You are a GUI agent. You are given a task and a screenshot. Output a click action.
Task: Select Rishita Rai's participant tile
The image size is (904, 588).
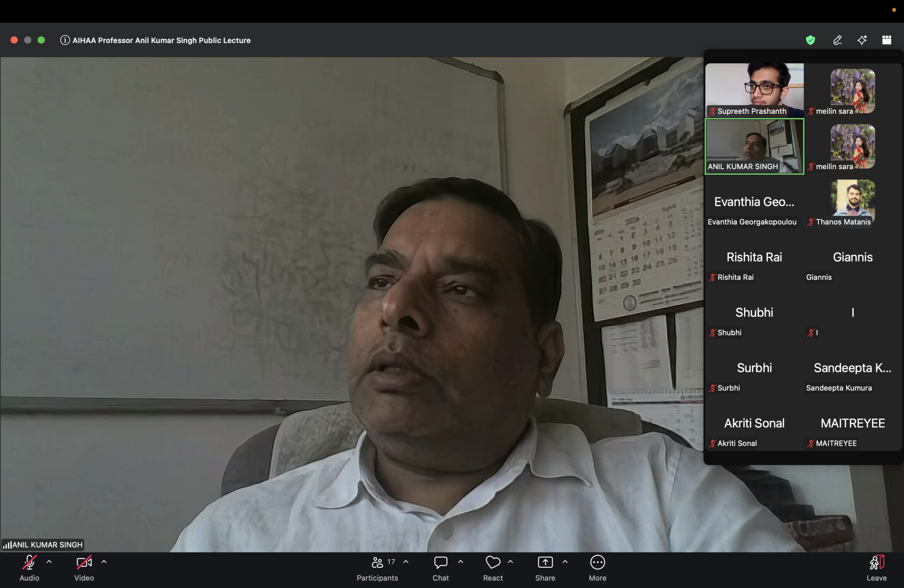pos(754,257)
